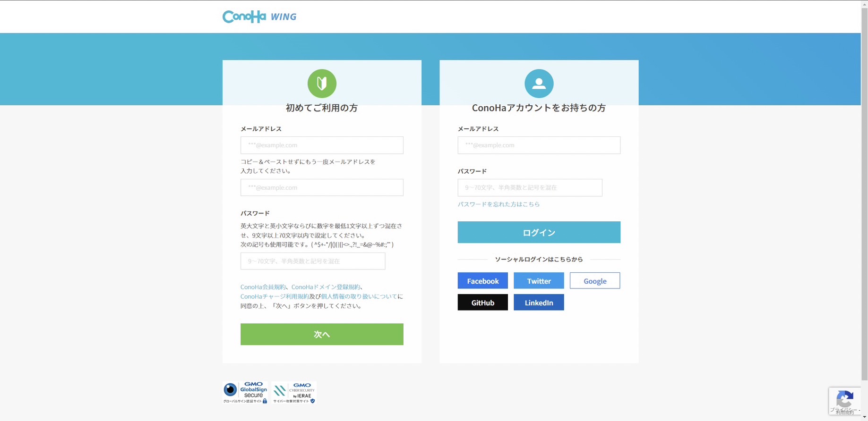Image resolution: width=868 pixels, height=421 pixels.
Task: Focus the first email field for new users
Action: (x=322, y=145)
